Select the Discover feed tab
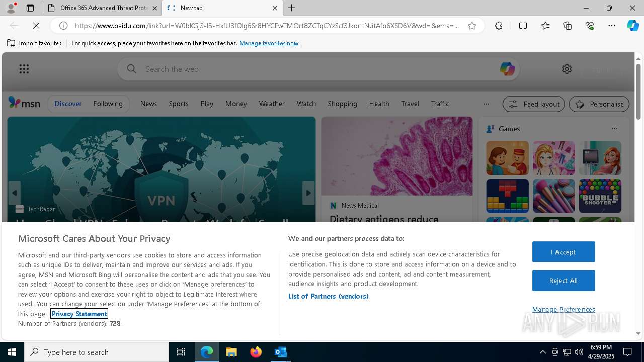644x362 pixels. tap(68, 104)
